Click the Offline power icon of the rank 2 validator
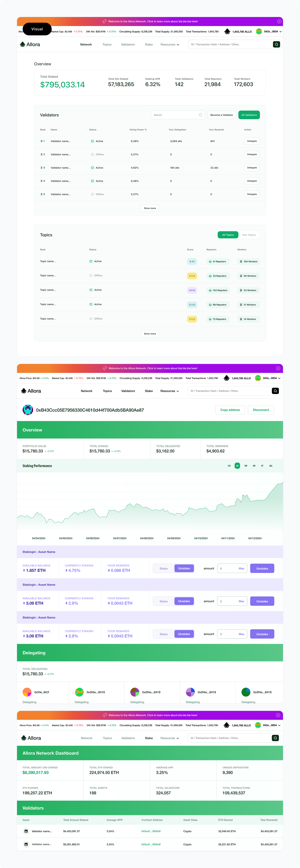300x868 pixels. tap(92, 154)
